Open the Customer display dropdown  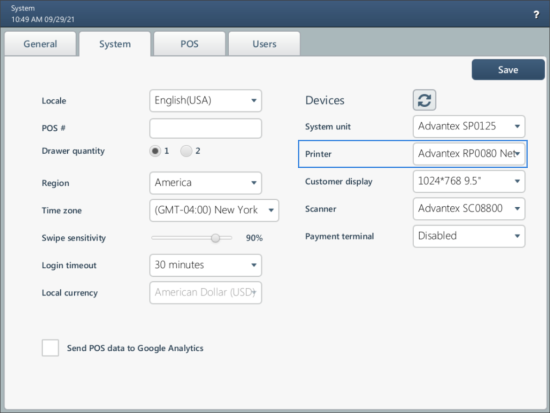point(469,181)
